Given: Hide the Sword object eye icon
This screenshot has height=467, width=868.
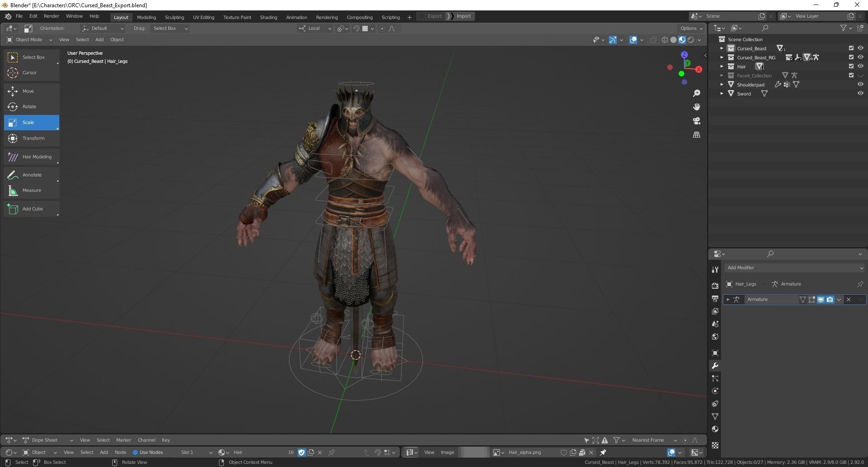Looking at the screenshot, I should click(x=860, y=94).
